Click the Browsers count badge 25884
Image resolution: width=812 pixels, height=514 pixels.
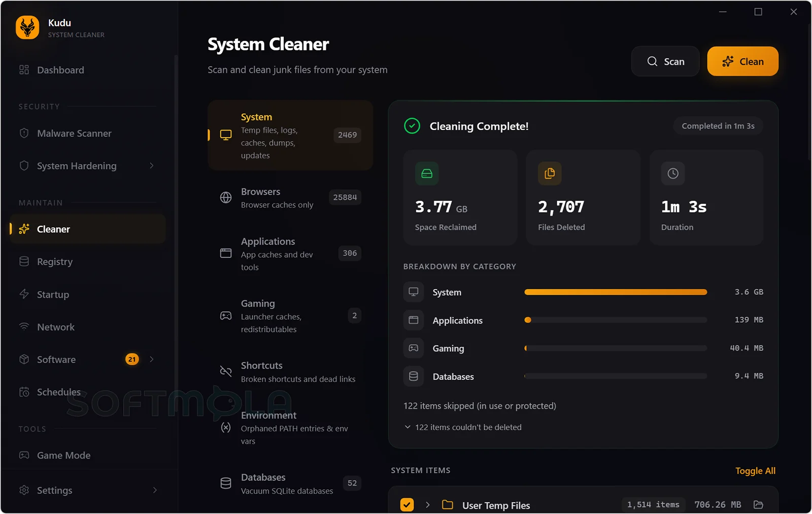click(345, 197)
